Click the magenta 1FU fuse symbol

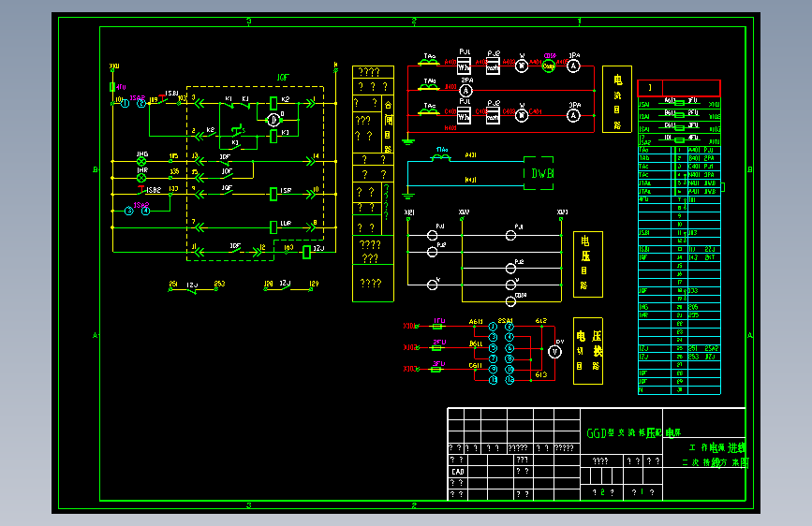pyautogui.click(x=437, y=326)
